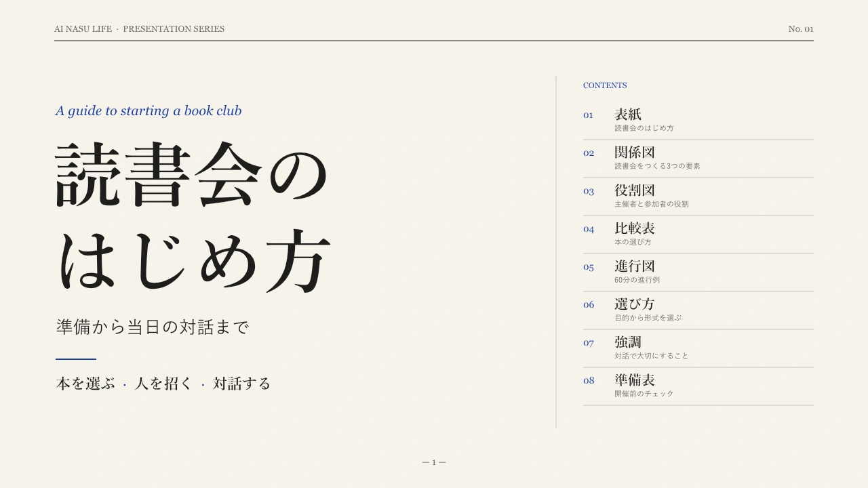Click the 'No. 01' label
This screenshot has width=868, height=488.
click(801, 28)
